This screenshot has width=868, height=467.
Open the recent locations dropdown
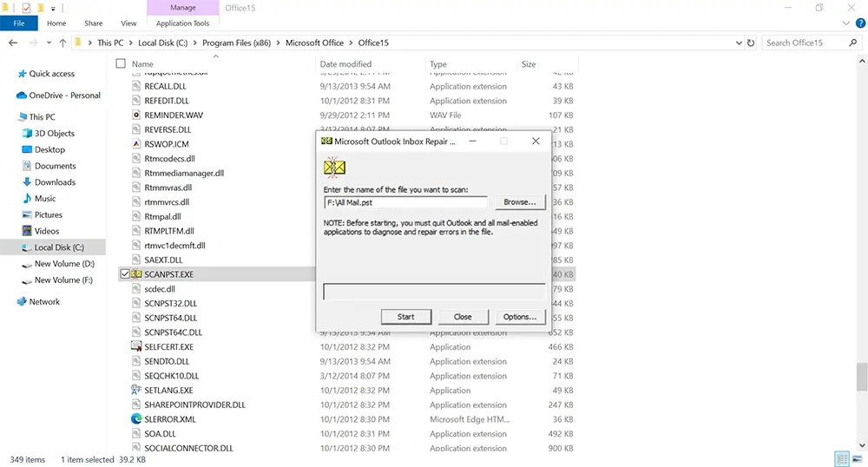click(49, 43)
